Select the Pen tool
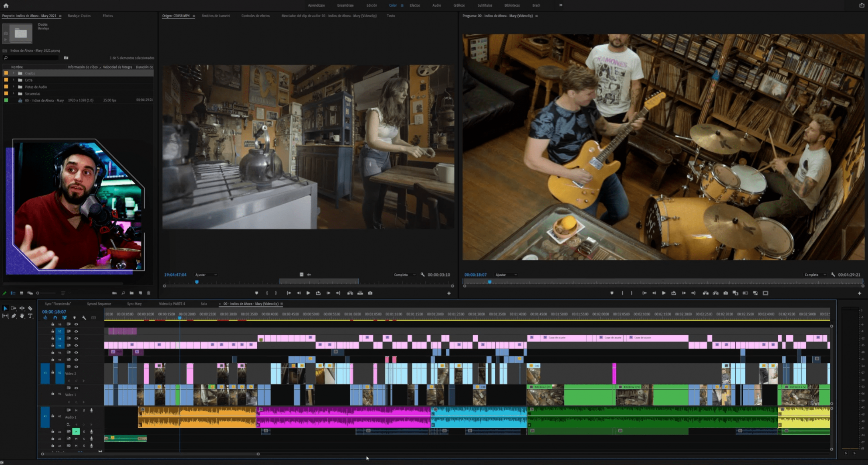The width and height of the screenshot is (868, 465). [x=14, y=316]
